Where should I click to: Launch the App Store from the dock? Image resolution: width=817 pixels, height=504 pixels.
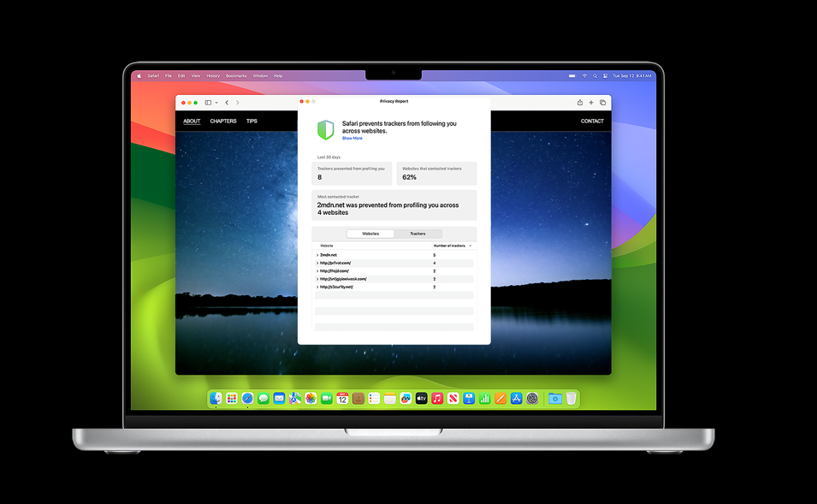click(x=517, y=399)
